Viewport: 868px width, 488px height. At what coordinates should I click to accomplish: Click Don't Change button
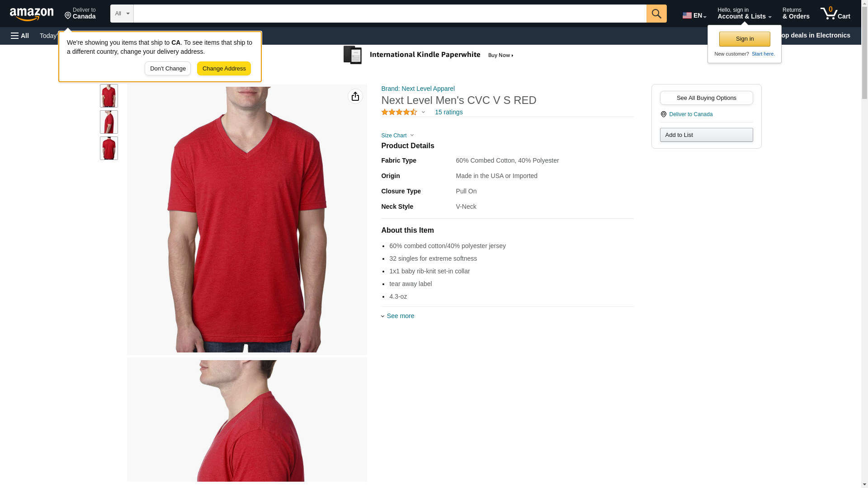(x=168, y=69)
